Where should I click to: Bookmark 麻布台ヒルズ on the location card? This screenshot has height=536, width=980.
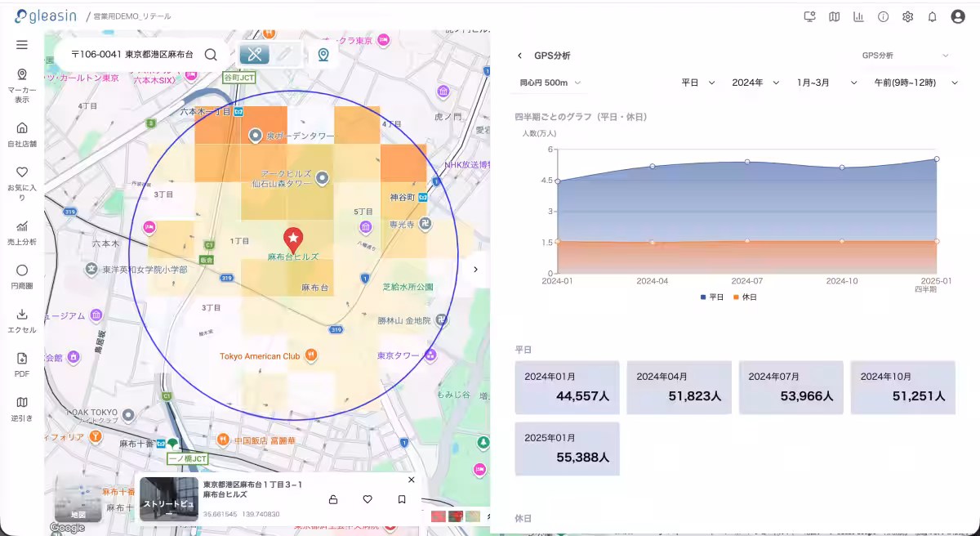(402, 499)
